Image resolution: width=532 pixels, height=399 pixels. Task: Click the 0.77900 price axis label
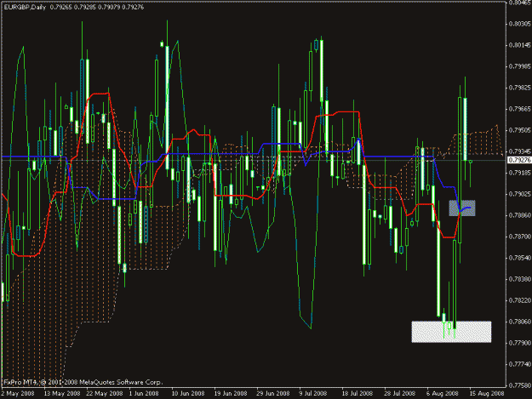pyautogui.click(x=519, y=343)
